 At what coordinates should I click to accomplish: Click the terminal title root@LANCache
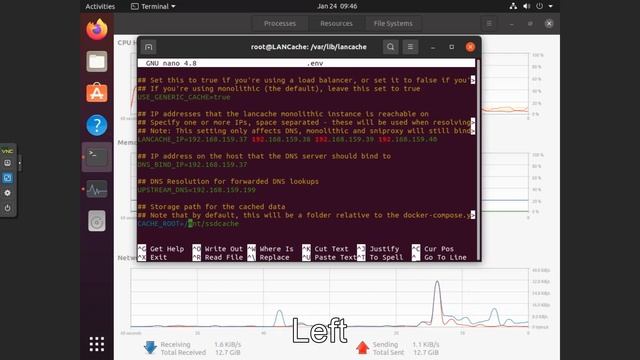pyautogui.click(x=309, y=47)
